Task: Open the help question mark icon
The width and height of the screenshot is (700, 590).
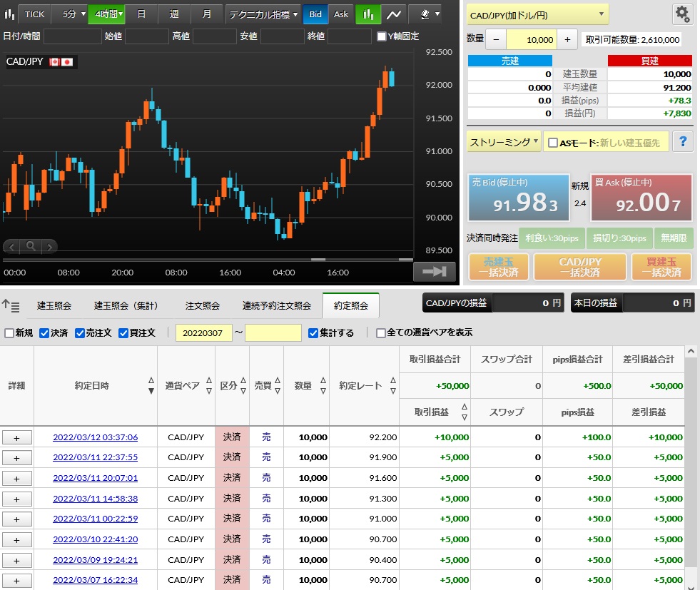Action: click(683, 142)
